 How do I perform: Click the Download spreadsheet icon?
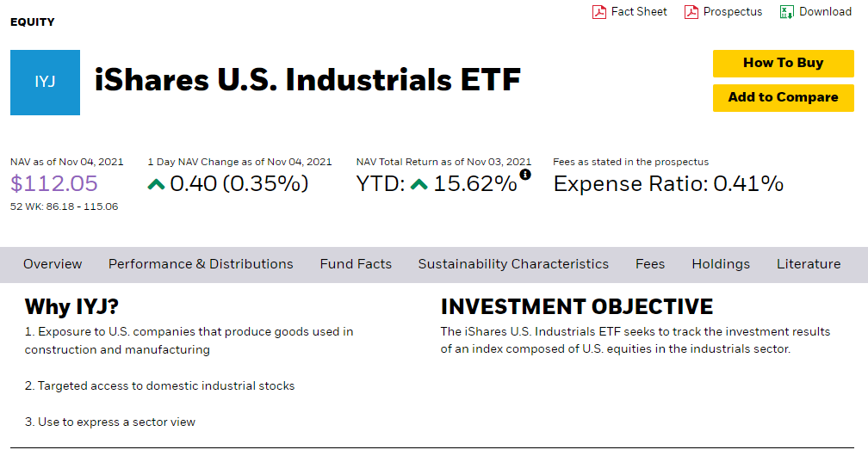pyautogui.click(x=786, y=12)
